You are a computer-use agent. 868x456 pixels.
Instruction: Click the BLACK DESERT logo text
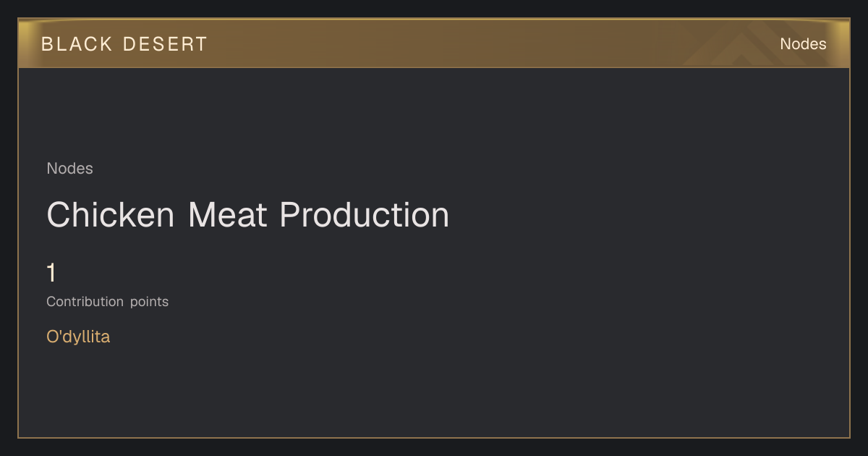tap(124, 44)
